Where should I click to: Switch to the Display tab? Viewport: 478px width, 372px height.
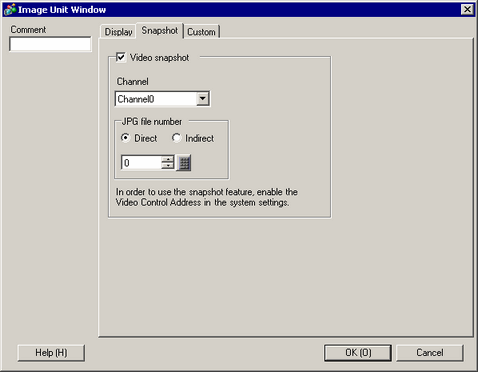pos(118,32)
